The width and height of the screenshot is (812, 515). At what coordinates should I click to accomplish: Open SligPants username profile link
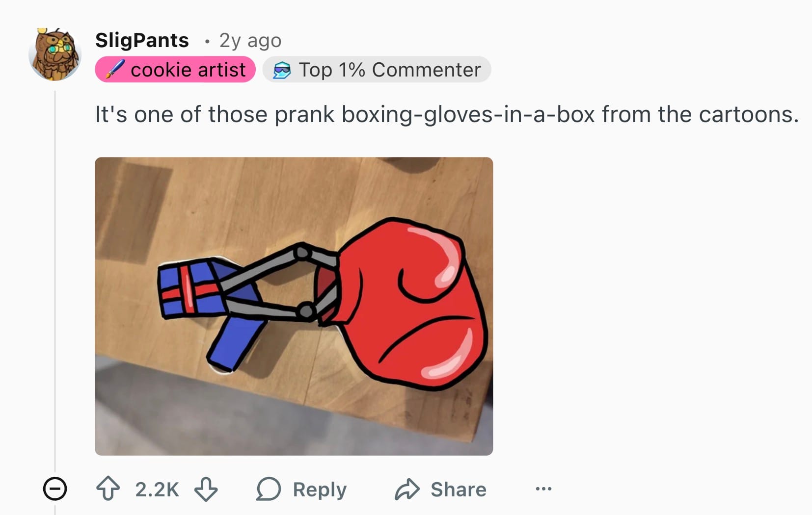pyautogui.click(x=142, y=40)
